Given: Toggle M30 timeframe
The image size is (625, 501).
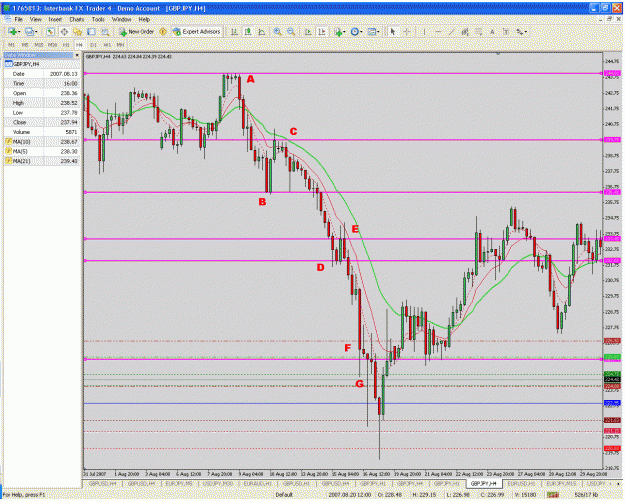Looking at the screenshot, I should (x=52, y=45).
